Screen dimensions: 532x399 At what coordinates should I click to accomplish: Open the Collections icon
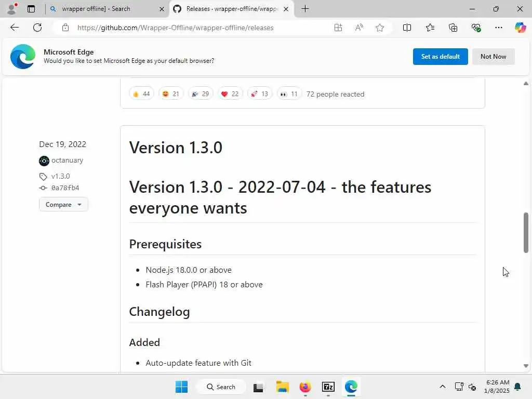[x=453, y=28]
